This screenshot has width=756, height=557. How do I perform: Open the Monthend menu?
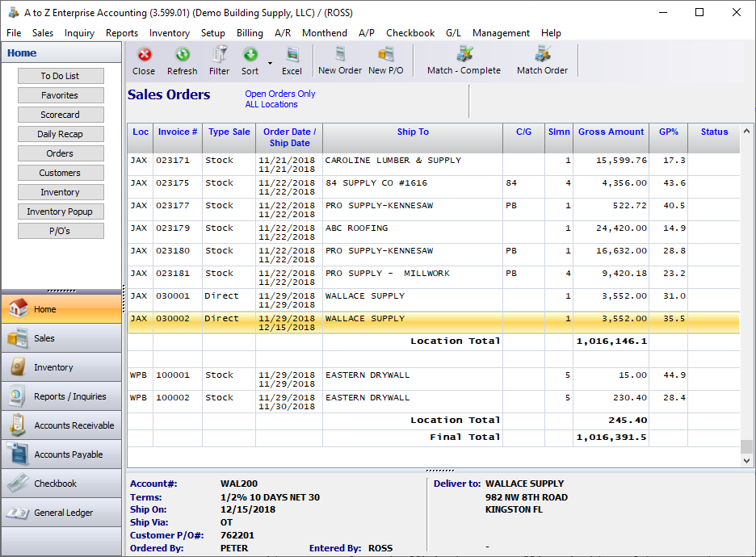pos(324,33)
